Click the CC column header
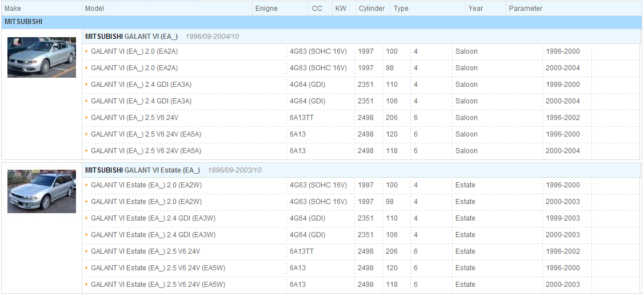The width and height of the screenshot is (644, 296). tap(317, 8)
